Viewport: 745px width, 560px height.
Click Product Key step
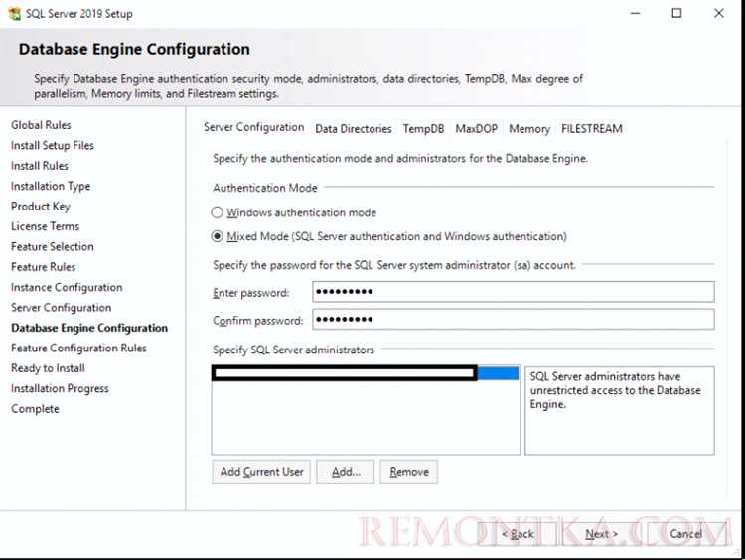coord(41,207)
